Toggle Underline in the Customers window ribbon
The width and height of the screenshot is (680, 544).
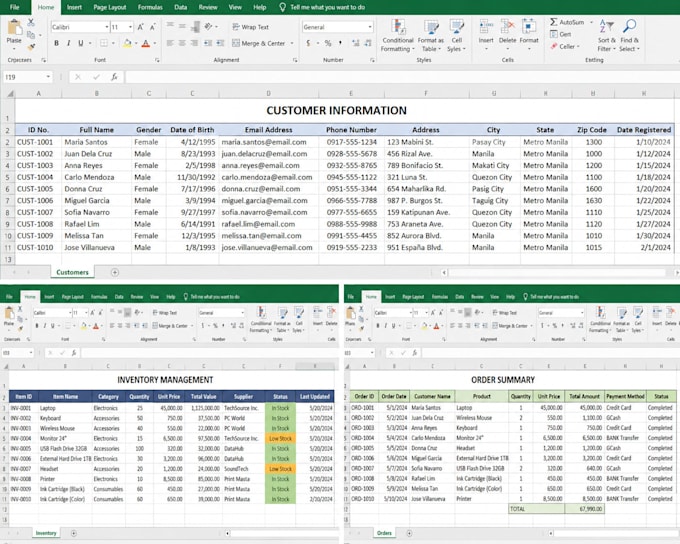tap(80, 43)
